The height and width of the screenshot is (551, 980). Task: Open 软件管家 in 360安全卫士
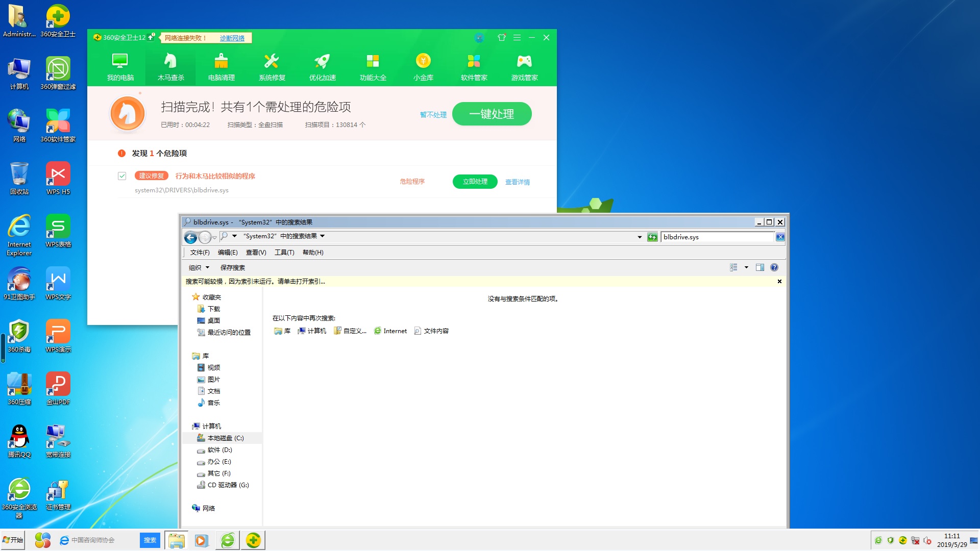(x=473, y=66)
